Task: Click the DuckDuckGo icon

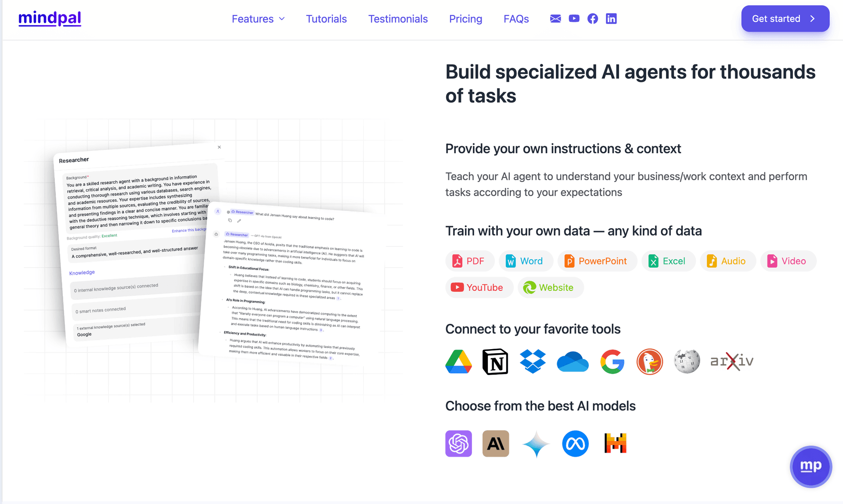Action: (649, 362)
